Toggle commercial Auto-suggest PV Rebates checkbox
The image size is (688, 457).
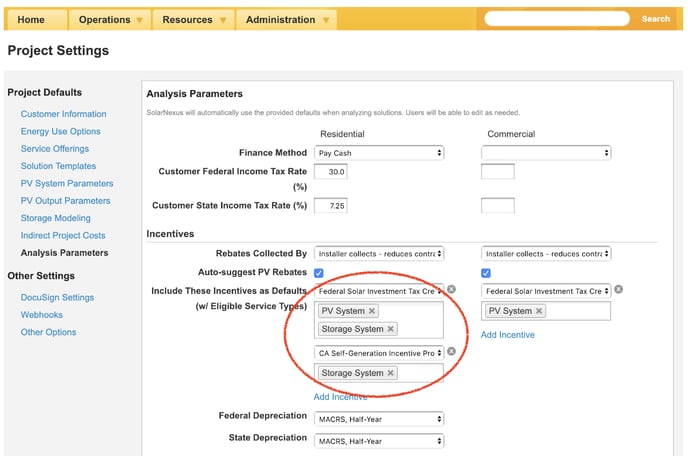click(486, 272)
